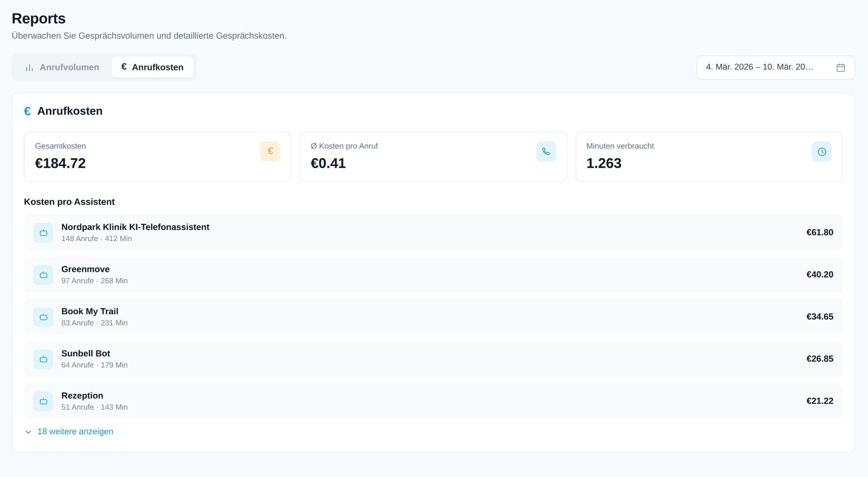Select the Sunbell Bot assistant name

[86, 354]
